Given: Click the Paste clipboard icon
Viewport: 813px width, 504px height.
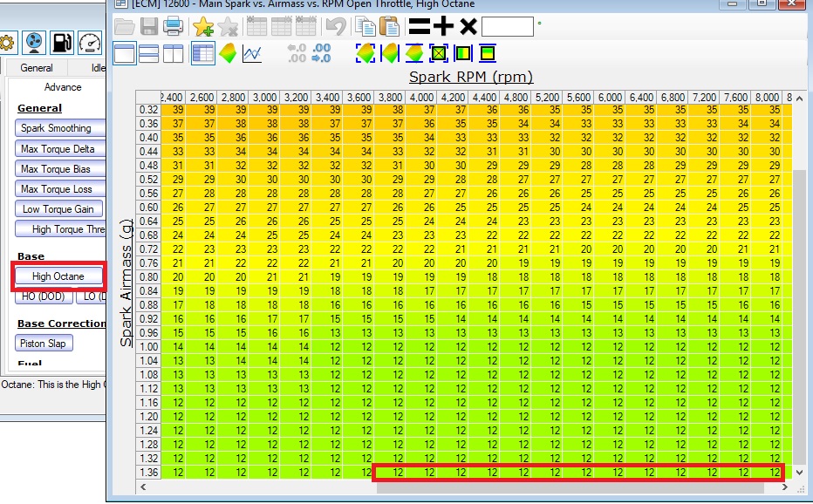Looking at the screenshot, I should (x=389, y=26).
